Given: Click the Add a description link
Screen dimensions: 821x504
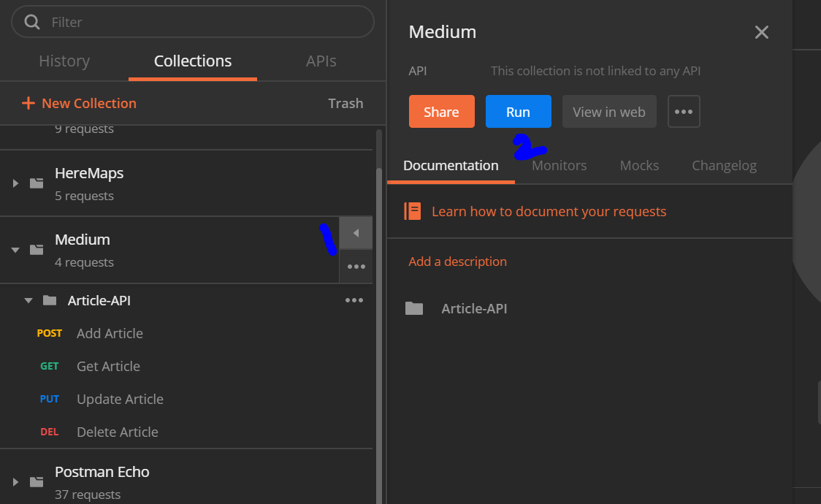Looking at the screenshot, I should [x=457, y=261].
